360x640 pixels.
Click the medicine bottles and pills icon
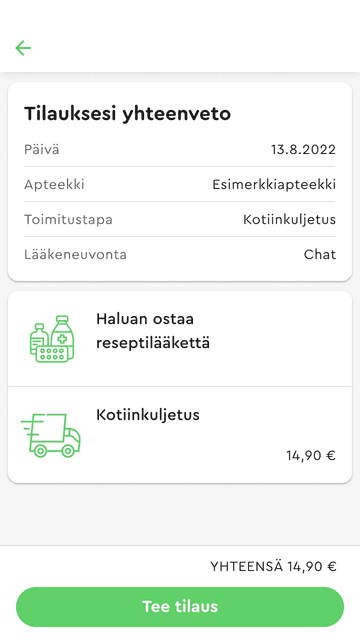point(52,339)
